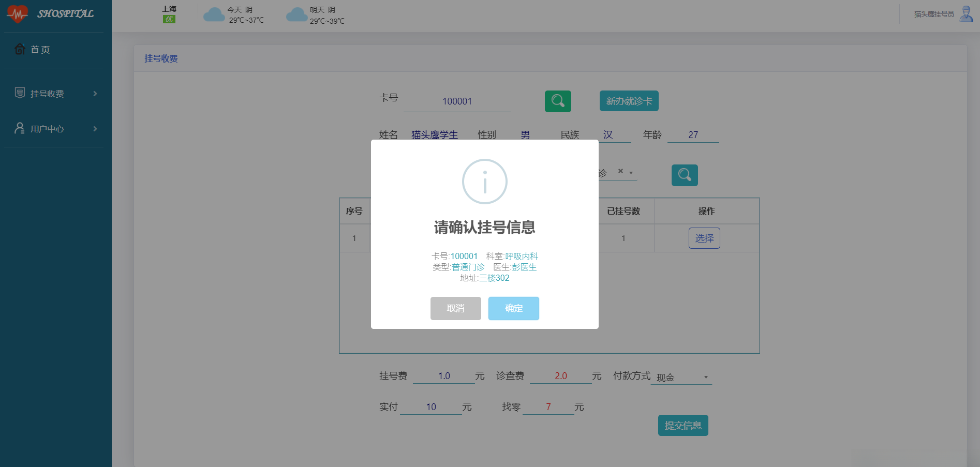Image resolution: width=980 pixels, height=467 pixels.
Task: Click the 已挂号数 column header
Action: point(623,211)
